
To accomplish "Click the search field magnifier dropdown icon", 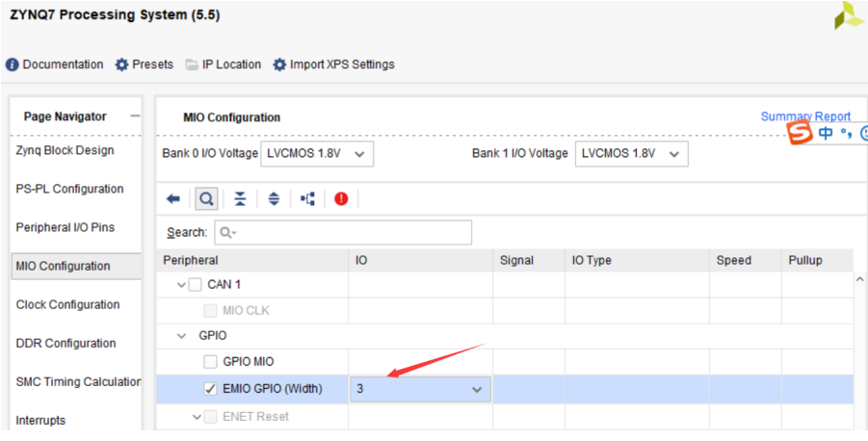I will (x=227, y=233).
